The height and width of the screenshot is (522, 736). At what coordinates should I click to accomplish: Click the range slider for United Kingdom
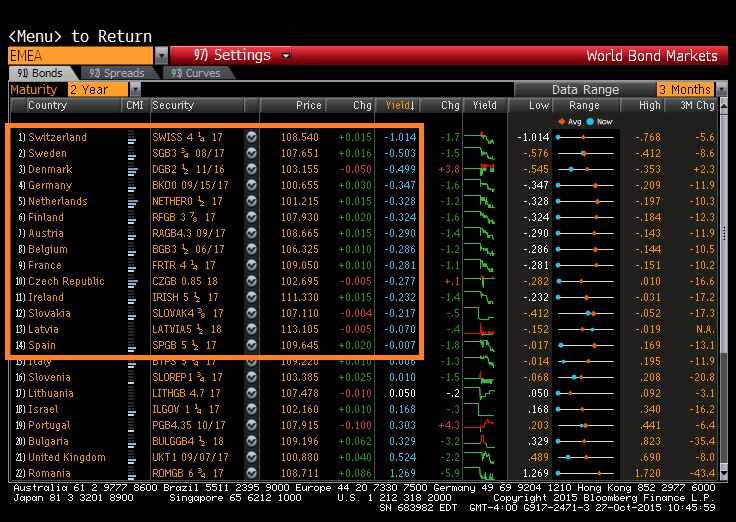(585, 457)
